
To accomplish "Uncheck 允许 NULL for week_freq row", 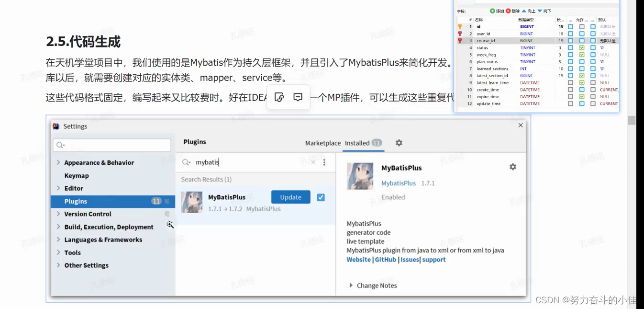I will pos(582,55).
